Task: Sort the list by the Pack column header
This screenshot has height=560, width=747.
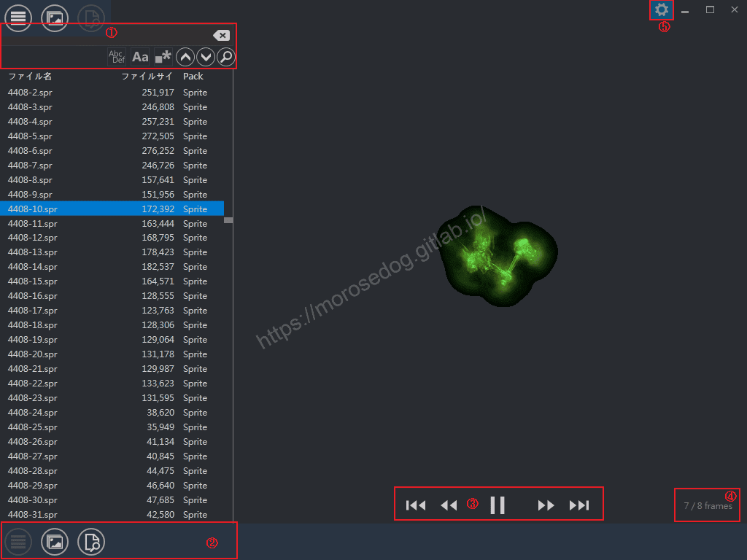Action: pyautogui.click(x=193, y=77)
